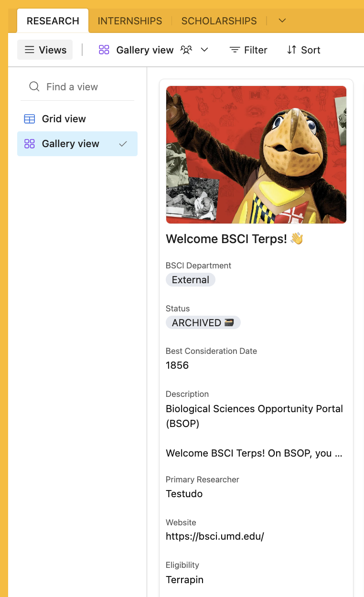Expand the more tabs chevron
Viewport: 364px width, 597px height.
pos(282,21)
